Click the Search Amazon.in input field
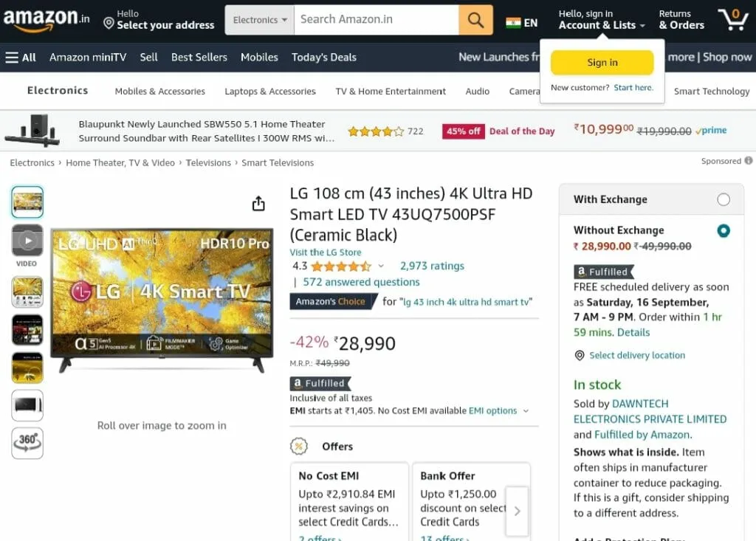 coord(377,20)
